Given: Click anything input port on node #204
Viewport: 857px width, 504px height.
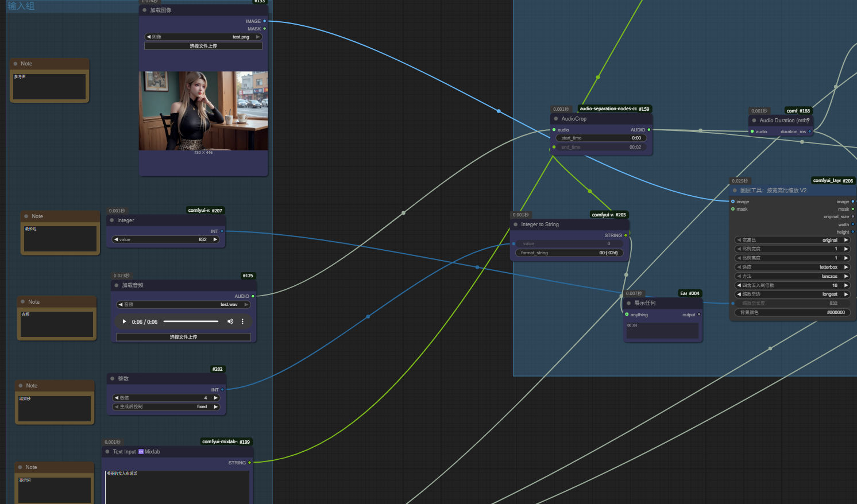Looking at the screenshot, I should click(627, 315).
